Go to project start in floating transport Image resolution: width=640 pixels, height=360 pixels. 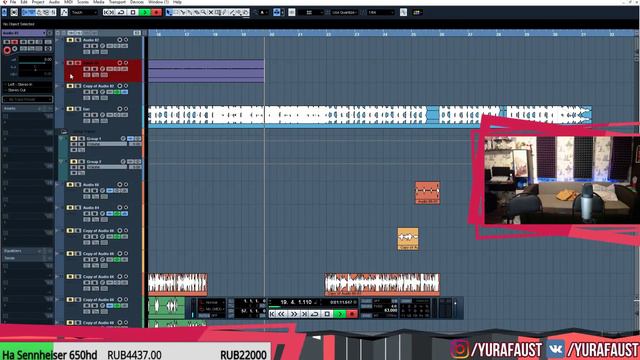click(x=272, y=314)
